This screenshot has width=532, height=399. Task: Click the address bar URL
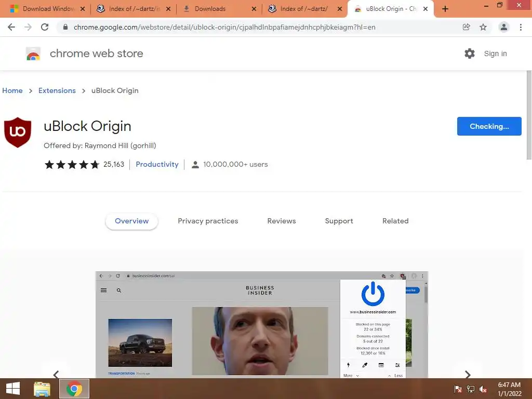click(x=224, y=27)
